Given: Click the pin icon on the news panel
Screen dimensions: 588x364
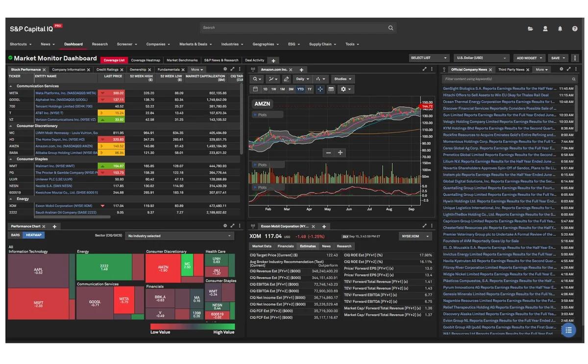Looking at the screenshot, I should (x=444, y=69).
